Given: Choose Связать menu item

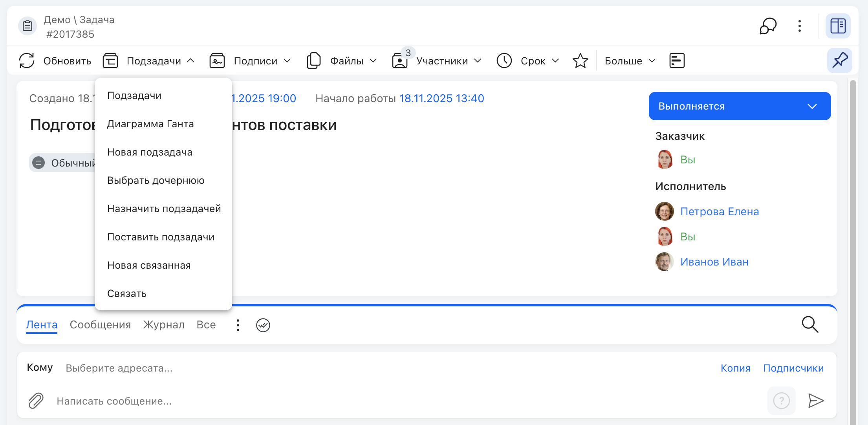Looking at the screenshot, I should tap(163, 293).
